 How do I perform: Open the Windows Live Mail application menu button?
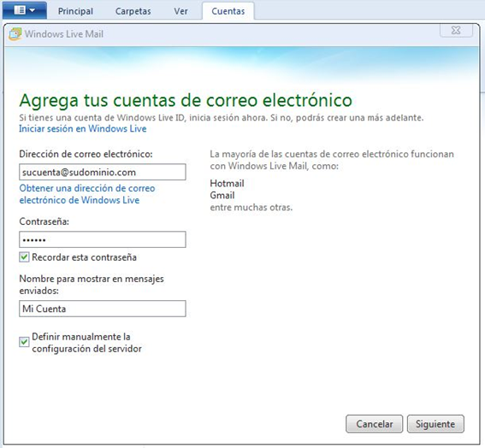point(25,10)
